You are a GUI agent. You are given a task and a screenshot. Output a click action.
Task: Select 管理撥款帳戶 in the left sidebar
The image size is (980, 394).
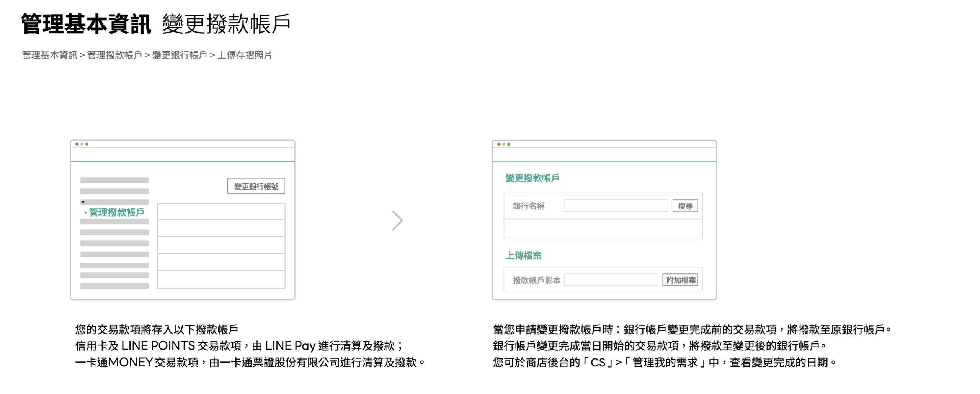click(116, 212)
